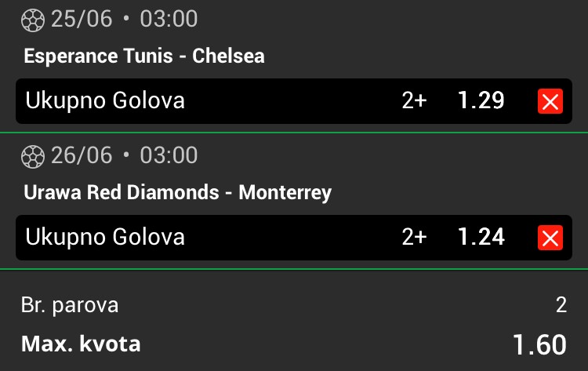Open the Urawa Red Diamonds - Monterrey match

(x=178, y=192)
